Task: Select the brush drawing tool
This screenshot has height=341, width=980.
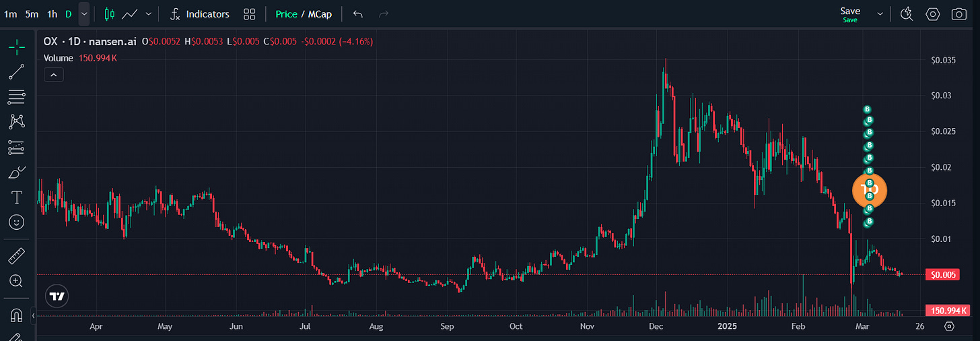Action: (17, 172)
